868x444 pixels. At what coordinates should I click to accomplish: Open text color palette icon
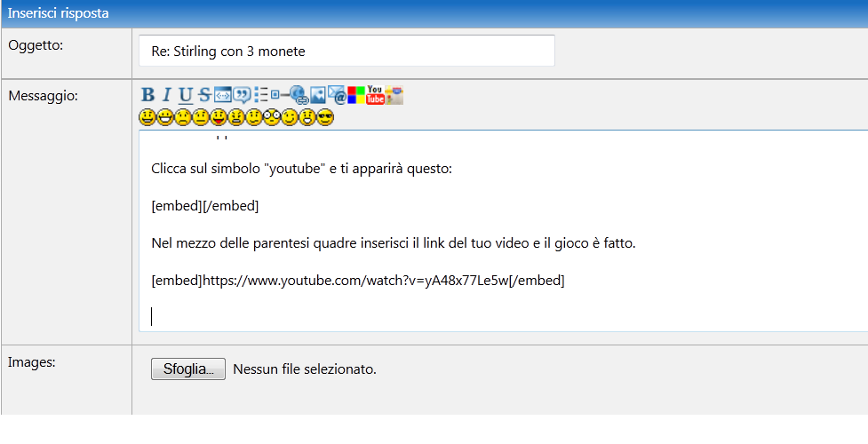pyautogui.click(x=356, y=95)
